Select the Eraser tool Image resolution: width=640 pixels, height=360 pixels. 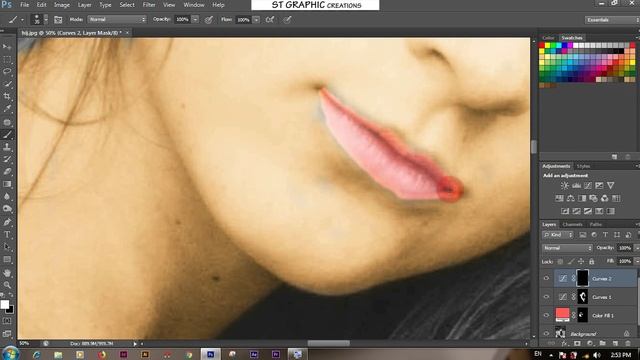tap(7, 171)
